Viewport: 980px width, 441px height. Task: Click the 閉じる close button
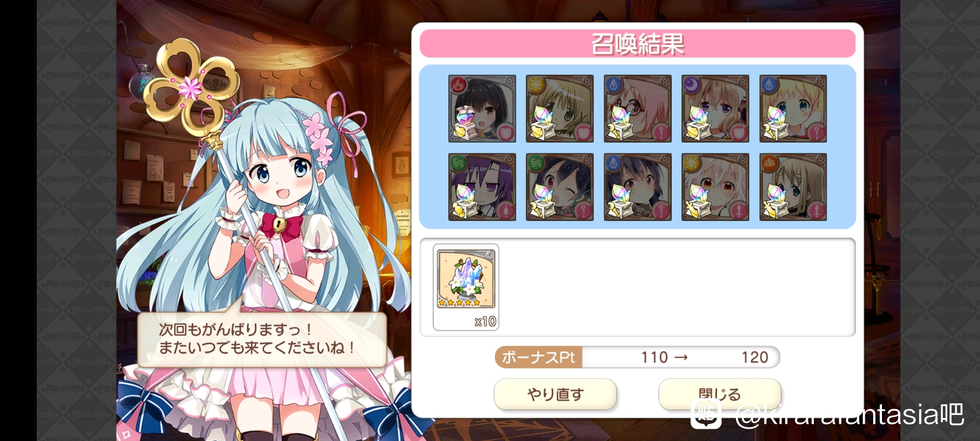point(720,394)
